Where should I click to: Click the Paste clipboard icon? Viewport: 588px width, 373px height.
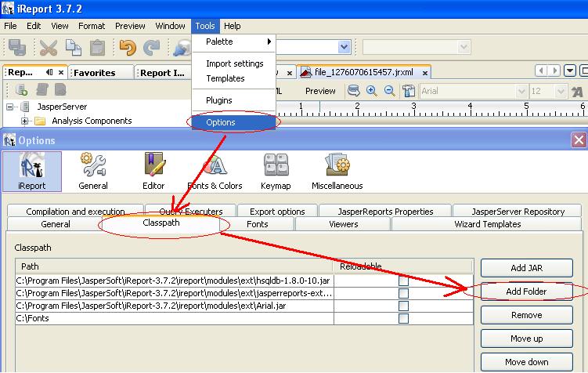(98, 48)
